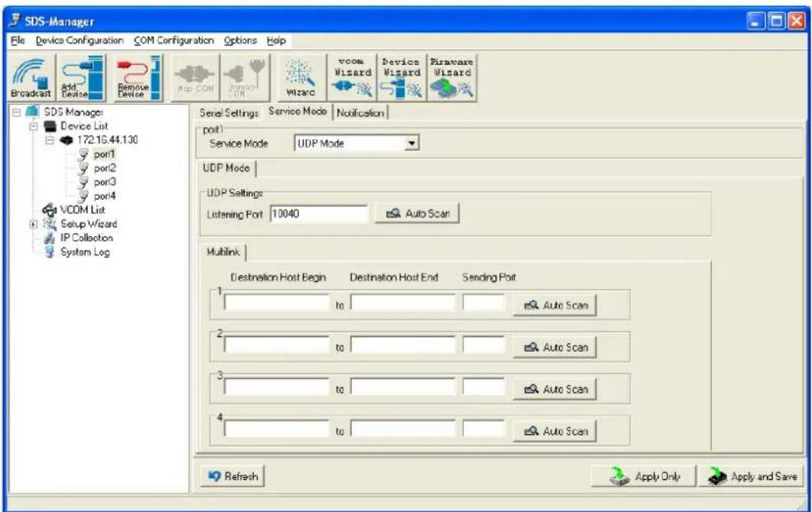Click the port3 connector icon
Screen dimensions: 812x512
click(x=83, y=182)
